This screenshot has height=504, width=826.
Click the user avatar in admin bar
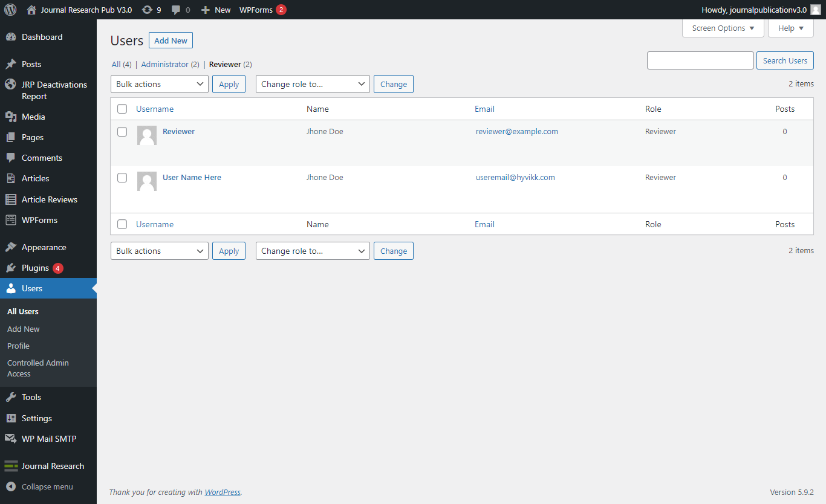tap(816, 10)
